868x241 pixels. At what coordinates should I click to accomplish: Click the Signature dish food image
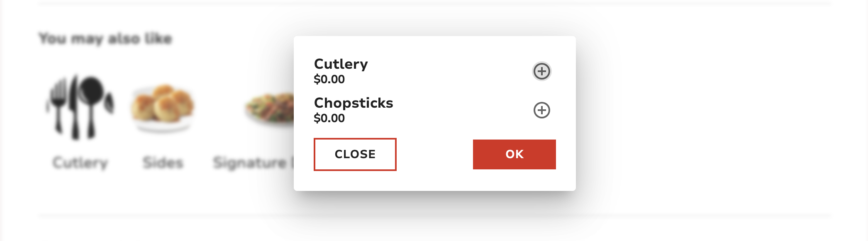[x=270, y=108]
